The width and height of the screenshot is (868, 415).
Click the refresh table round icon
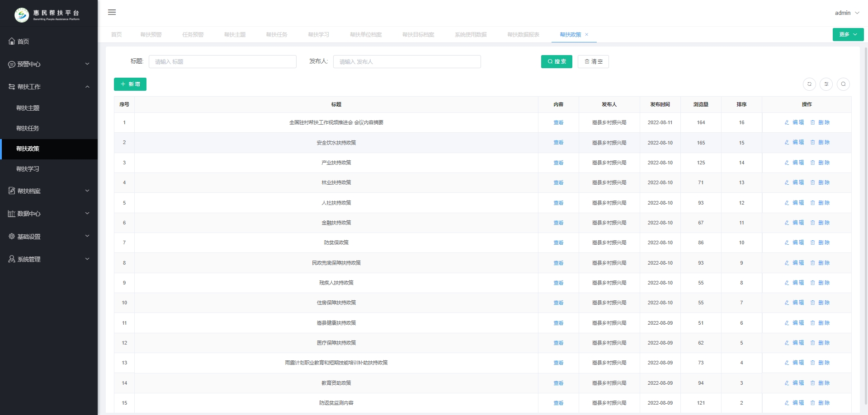coord(809,84)
